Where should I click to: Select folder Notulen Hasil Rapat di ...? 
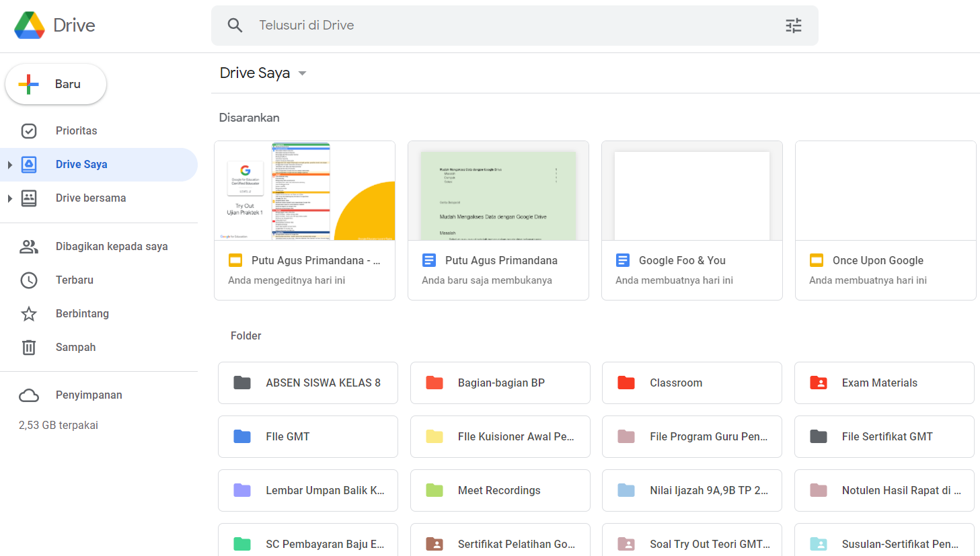click(884, 490)
